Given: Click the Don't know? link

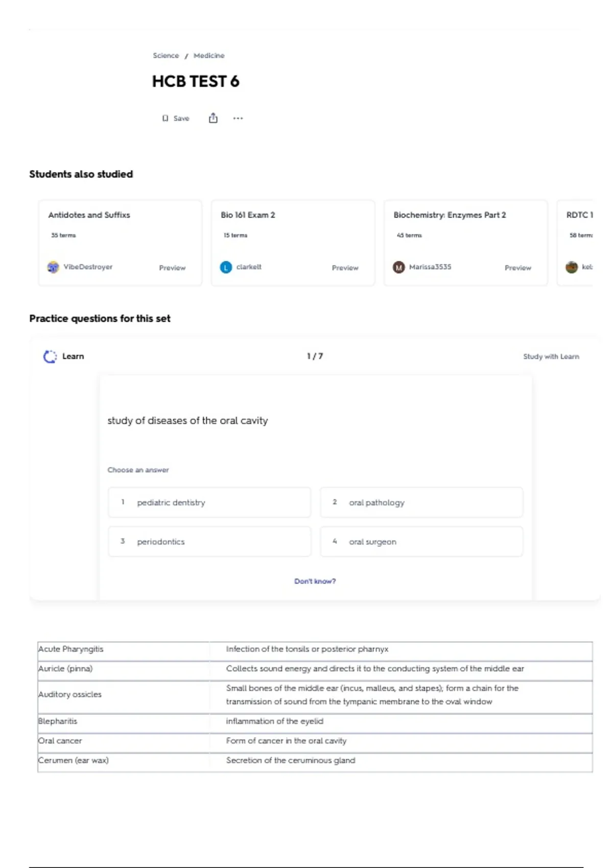Looking at the screenshot, I should (x=315, y=581).
